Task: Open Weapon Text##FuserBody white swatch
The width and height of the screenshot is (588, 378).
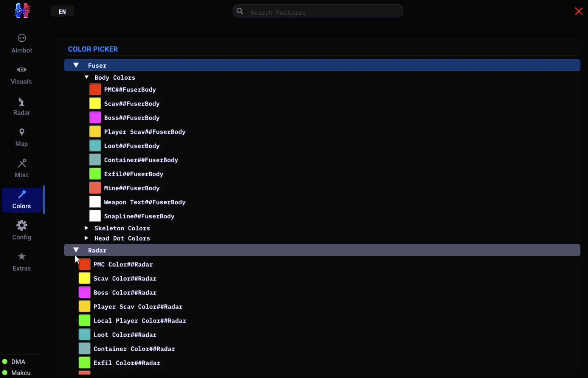Action: 95,202
